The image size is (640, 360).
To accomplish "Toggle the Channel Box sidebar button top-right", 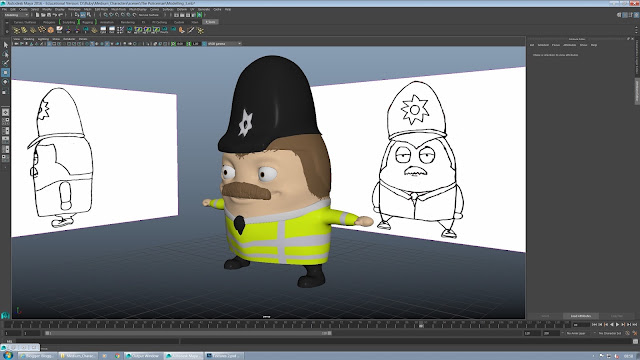I will (636, 15).
